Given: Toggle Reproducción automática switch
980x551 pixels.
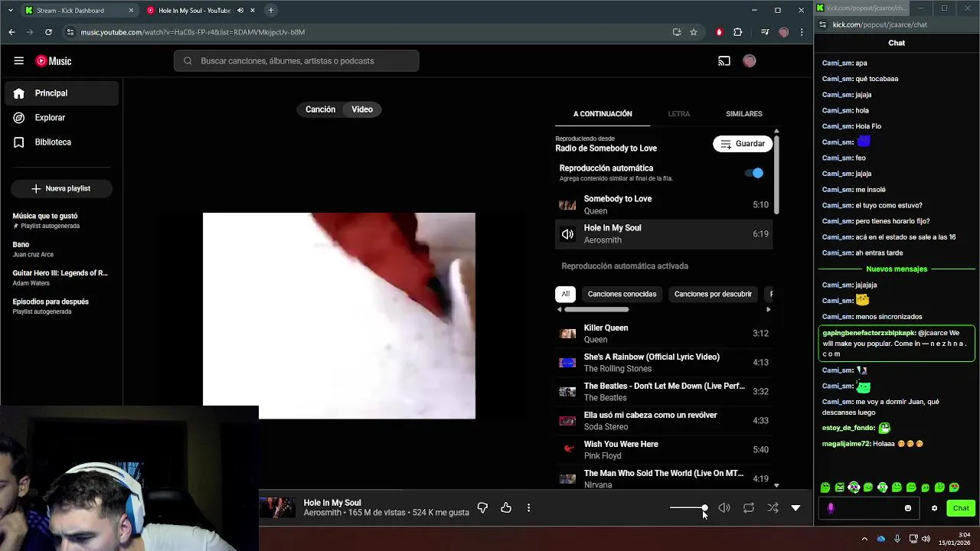Looking at the screenshot, I should [x=755, y=173].
